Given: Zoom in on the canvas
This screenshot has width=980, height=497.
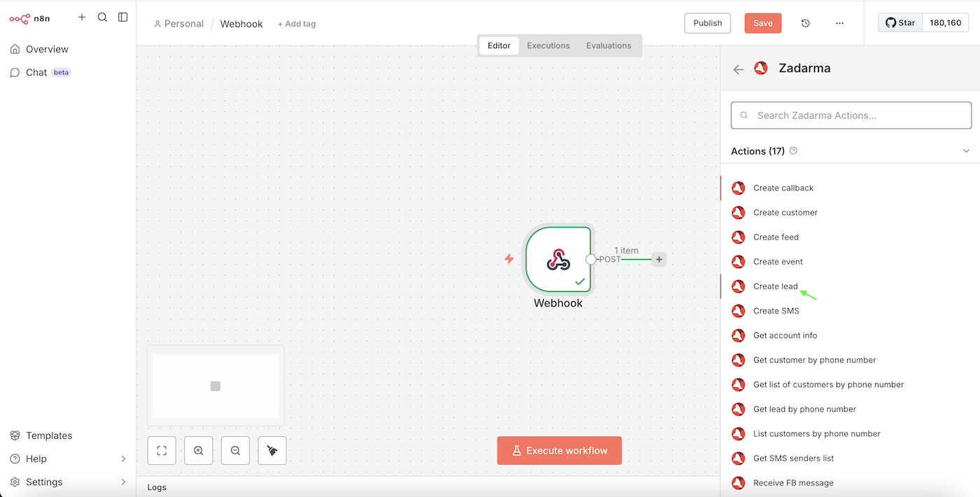Looking at the screenshot, I should [199, 451].
